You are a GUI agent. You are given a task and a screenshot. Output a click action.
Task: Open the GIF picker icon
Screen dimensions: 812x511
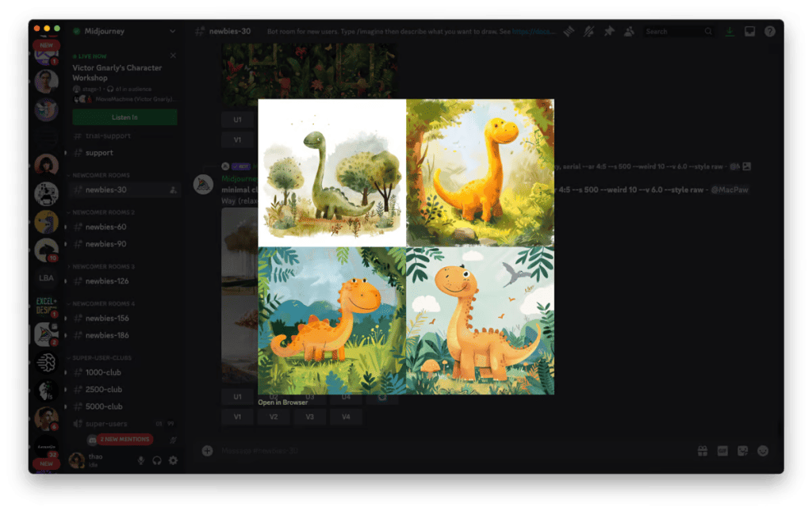pos(722,451)
